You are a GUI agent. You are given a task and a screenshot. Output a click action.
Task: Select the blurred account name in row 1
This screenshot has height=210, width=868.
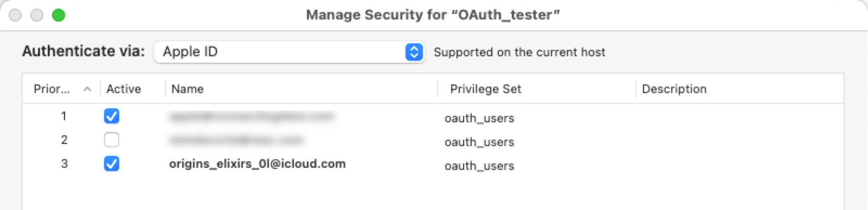point(251,116)
